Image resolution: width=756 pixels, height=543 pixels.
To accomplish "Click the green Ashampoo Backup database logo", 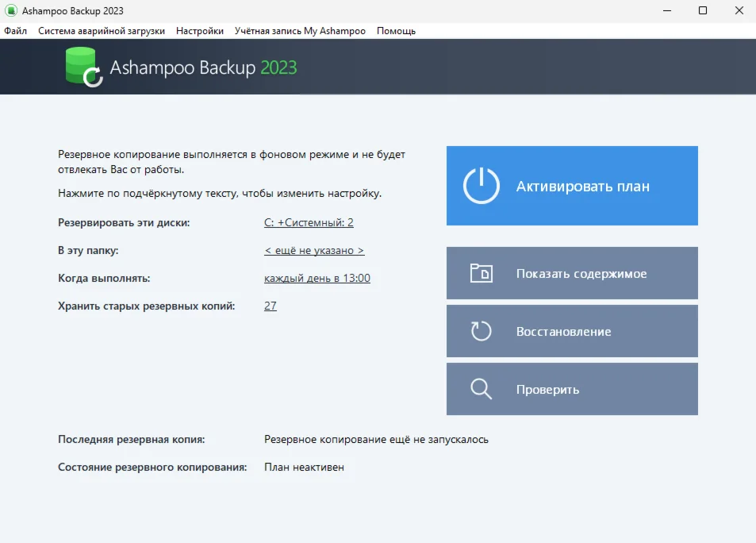I will (83, 67).
